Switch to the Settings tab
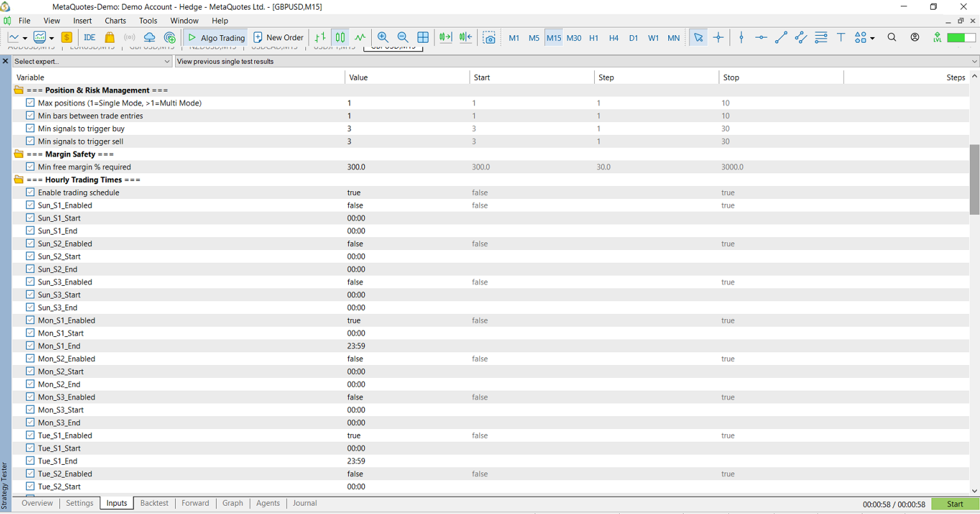 [80, 503]
